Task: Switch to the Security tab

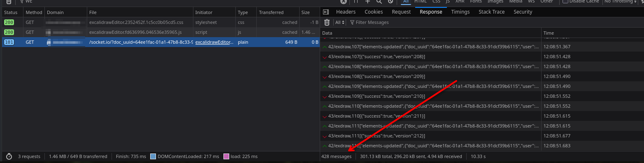Action: click(523, 12)
